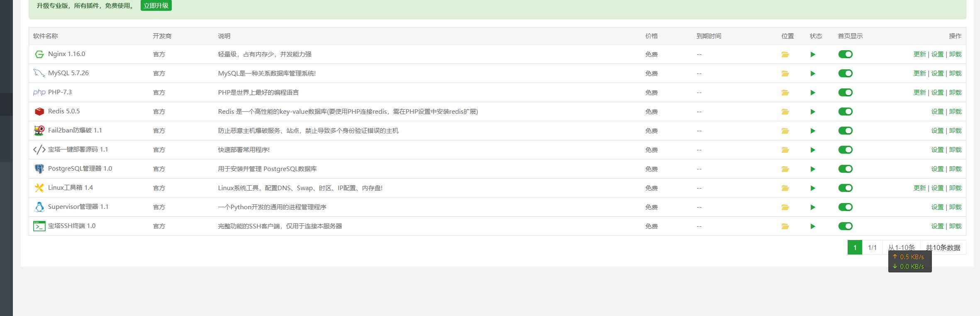
Task: Open 宝塔一键部署源码 folder location icon
Action: coord(785,150)
